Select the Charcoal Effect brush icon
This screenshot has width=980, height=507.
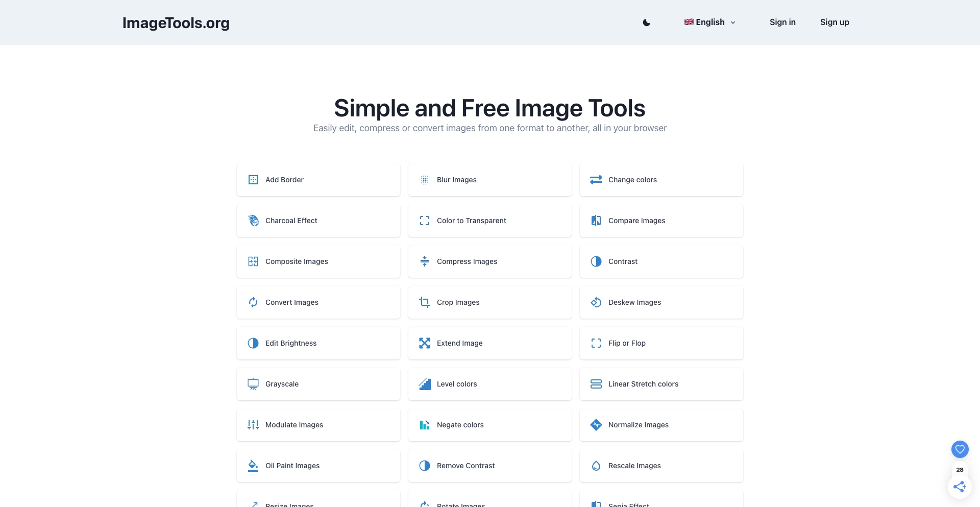click(x=253, y=221)
